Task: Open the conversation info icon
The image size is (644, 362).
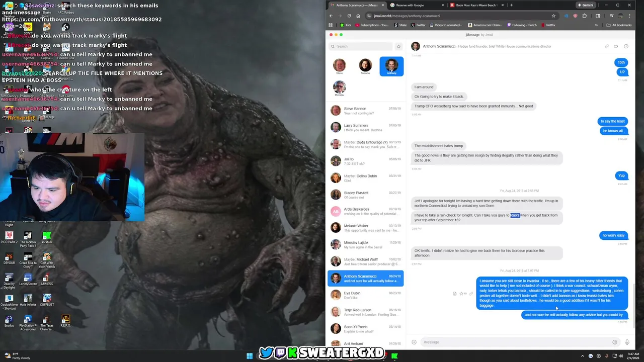Action: 626,46
